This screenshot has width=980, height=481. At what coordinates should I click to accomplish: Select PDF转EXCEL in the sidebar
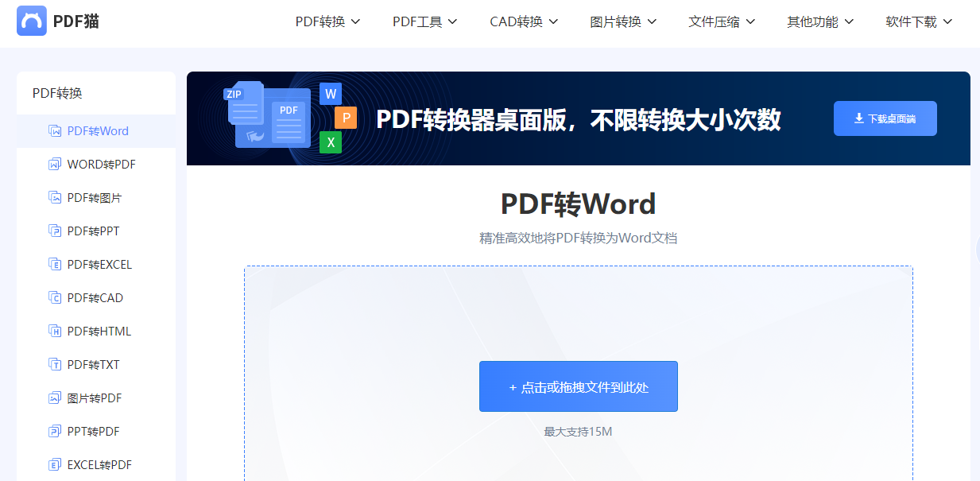pos(96,265)
